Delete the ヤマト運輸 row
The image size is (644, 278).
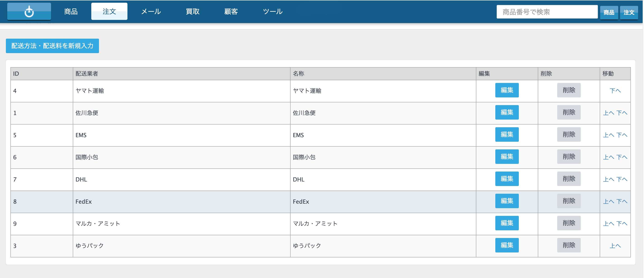pos(569,90)
